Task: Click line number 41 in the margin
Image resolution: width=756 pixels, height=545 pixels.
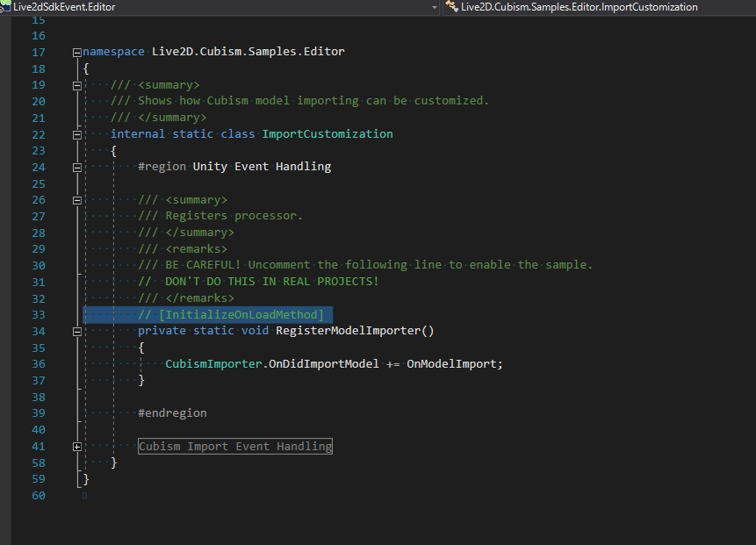Action: point(39,447)
